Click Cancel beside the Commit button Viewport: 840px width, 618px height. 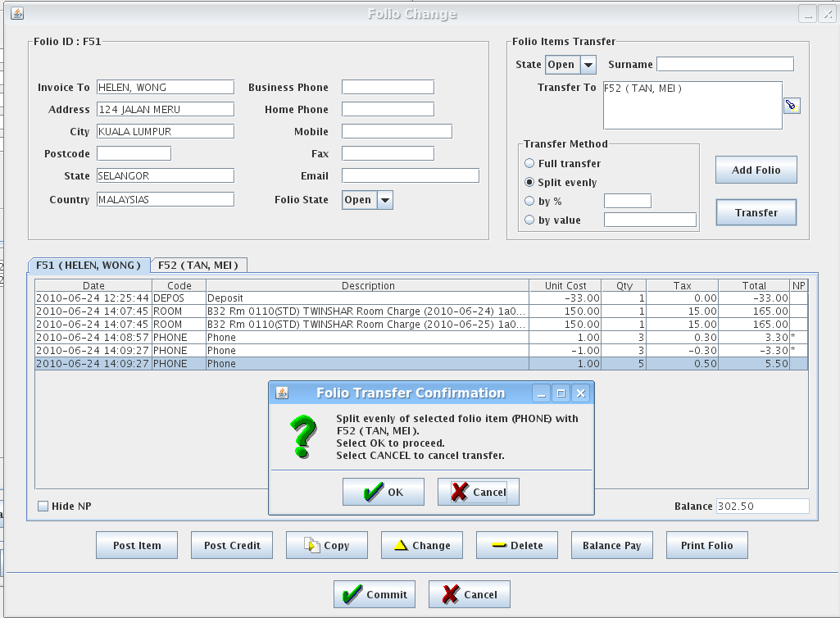coord(470,594)
